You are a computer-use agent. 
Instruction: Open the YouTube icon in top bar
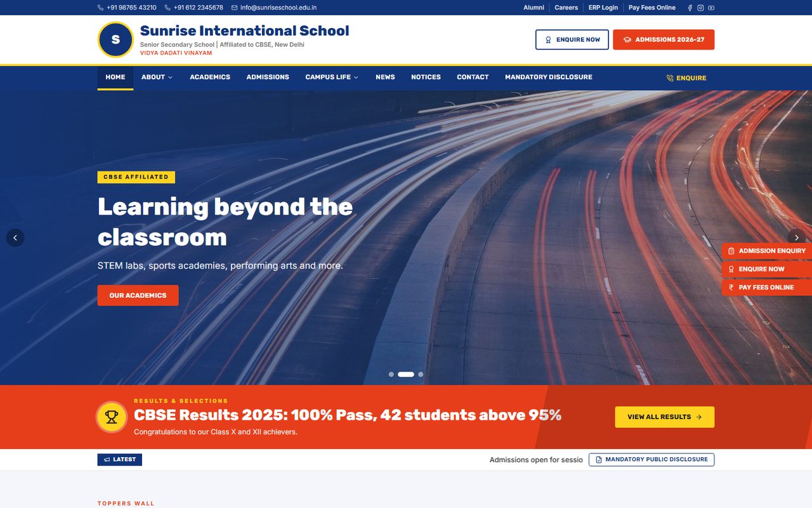[711, 8]
